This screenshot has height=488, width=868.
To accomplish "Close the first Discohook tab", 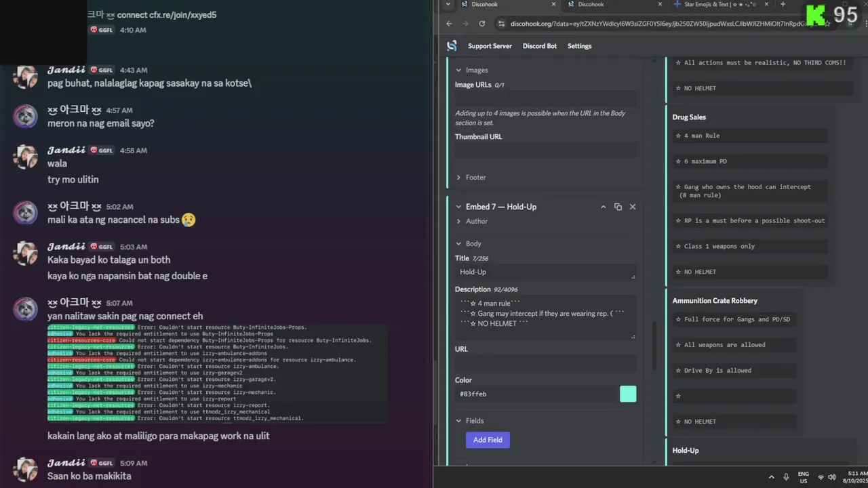I will pyautogui.click(x=553, y=4).
